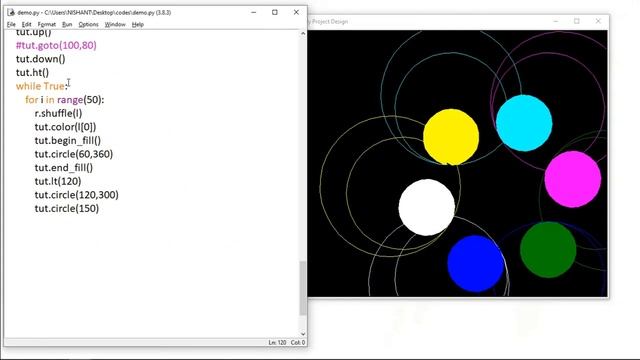Click the magenta filled circle on canvas
The height and width of the screenshot is (360, 640).
(573, 179)
